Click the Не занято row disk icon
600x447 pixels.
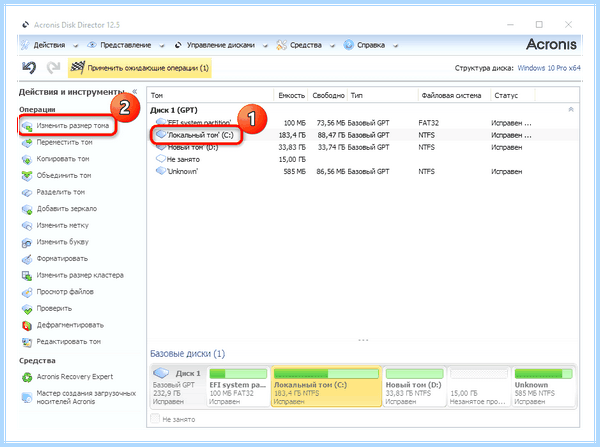pos(160,158)
